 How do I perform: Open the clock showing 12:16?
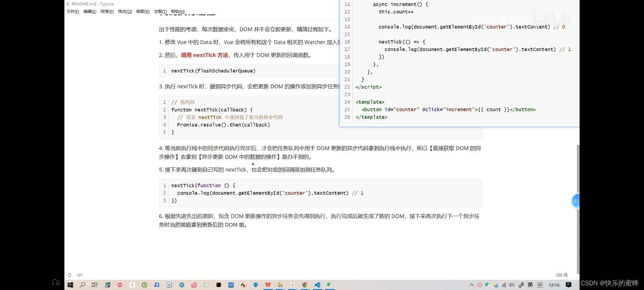coord(554,285)
